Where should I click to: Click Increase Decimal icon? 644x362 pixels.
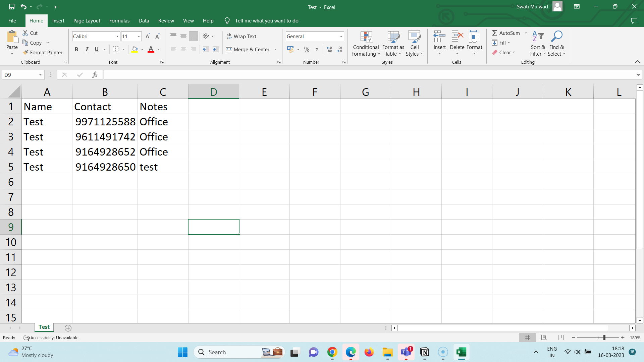(x=329, y=49)
